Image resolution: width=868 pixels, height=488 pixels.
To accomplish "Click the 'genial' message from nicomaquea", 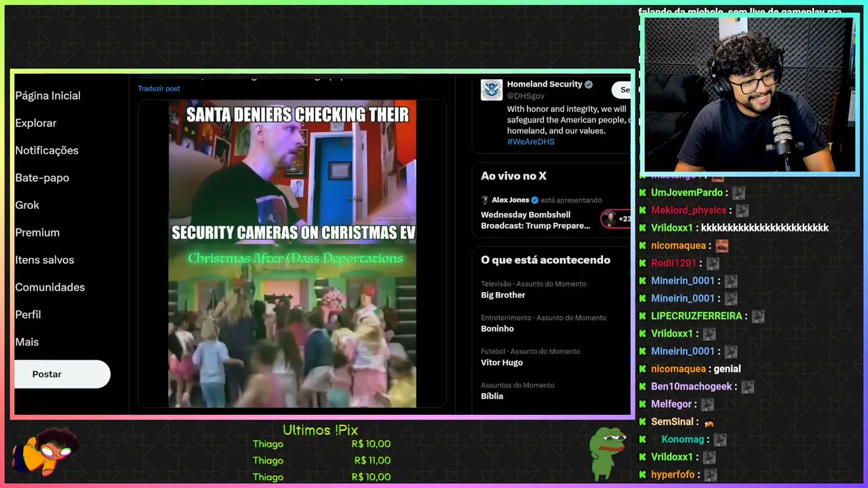I will (727, 369).
